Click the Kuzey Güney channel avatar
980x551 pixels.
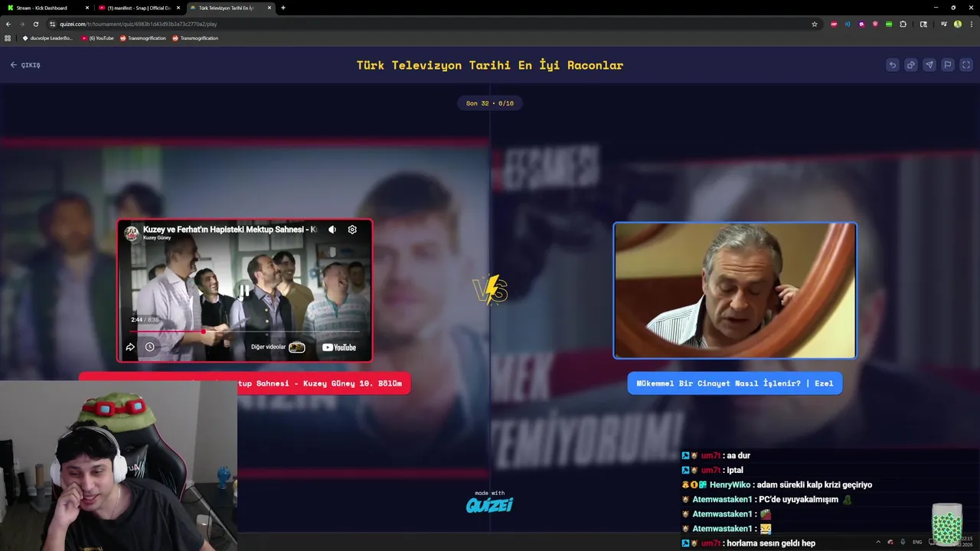(132, 233)
